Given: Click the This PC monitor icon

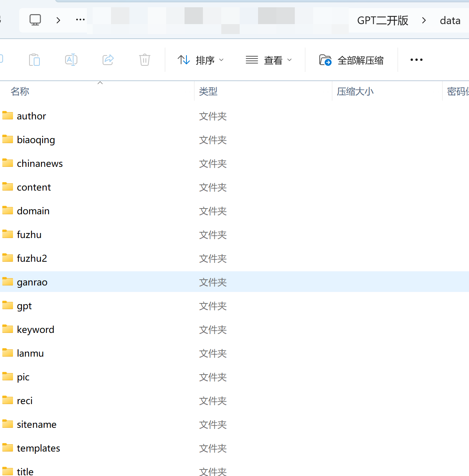Looking at the screenshot, I should click(x=35, y=20).
